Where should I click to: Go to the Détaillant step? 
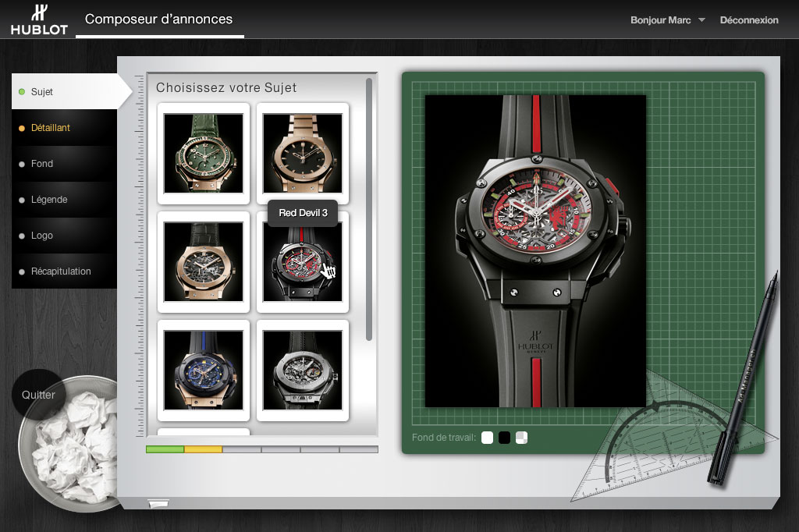tap(64, 128)
